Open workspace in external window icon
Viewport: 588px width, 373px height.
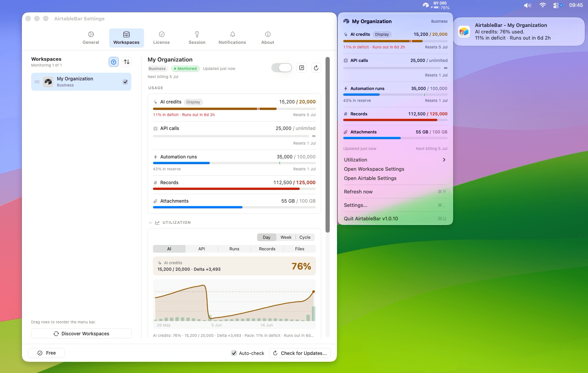point(302,68)
